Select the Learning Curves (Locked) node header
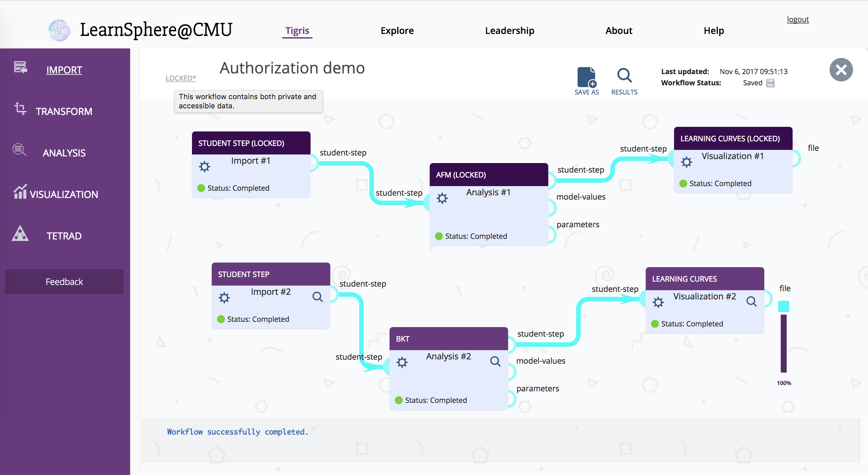This screenshot has height=475, width=868. click(x=733, y=138)
